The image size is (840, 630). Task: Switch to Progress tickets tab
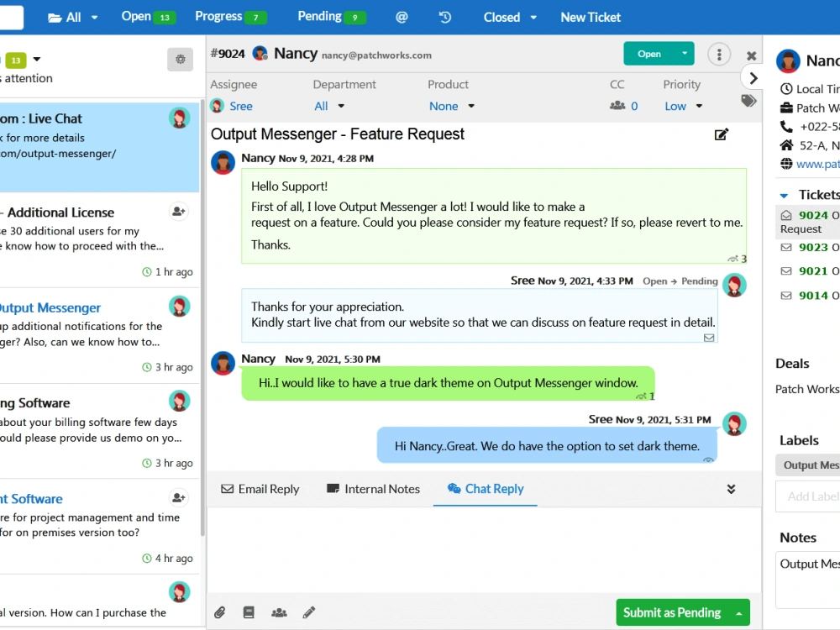tap(230, 17)
